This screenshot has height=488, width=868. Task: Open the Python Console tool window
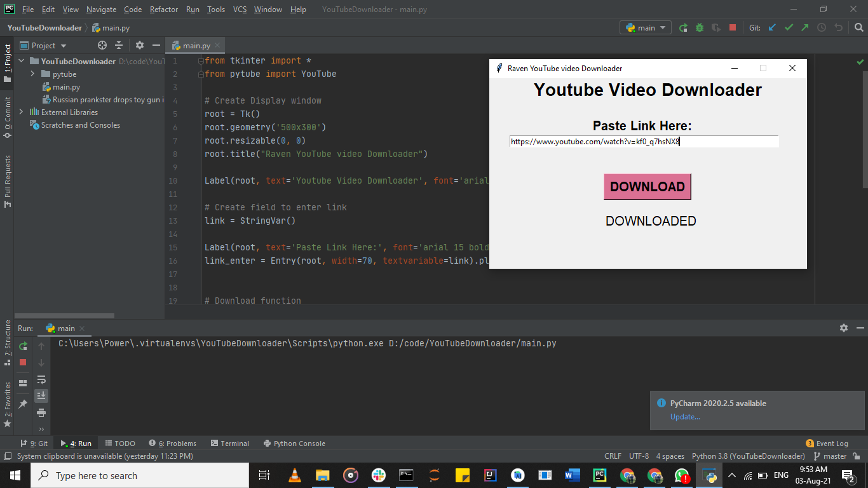[x=294, y=443]
